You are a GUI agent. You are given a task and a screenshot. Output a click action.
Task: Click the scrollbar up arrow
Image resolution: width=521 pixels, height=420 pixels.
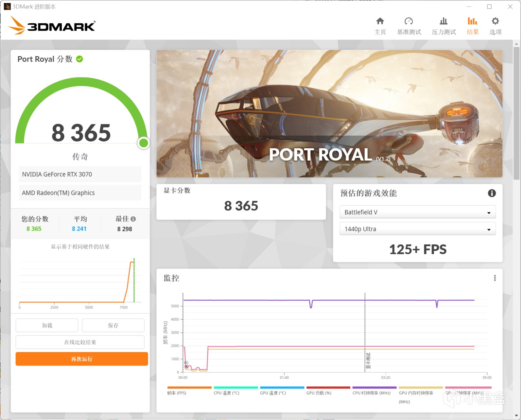tap(516, 43)
